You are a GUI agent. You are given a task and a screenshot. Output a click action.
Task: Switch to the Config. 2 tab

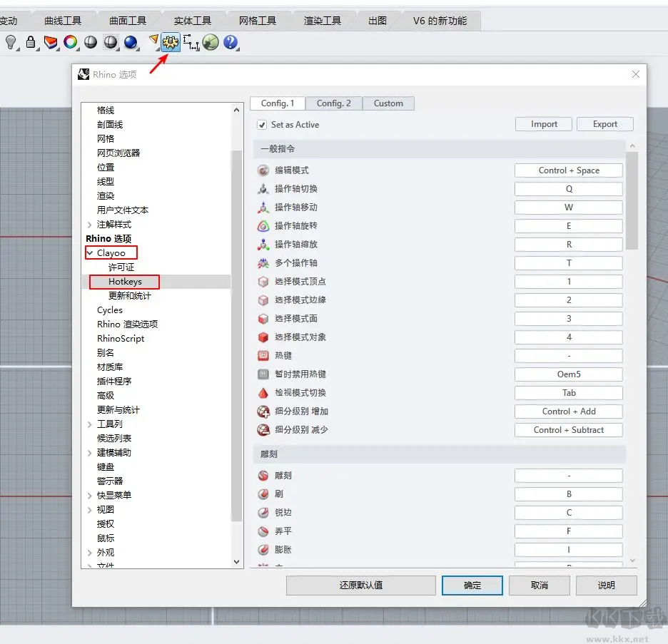333,103
